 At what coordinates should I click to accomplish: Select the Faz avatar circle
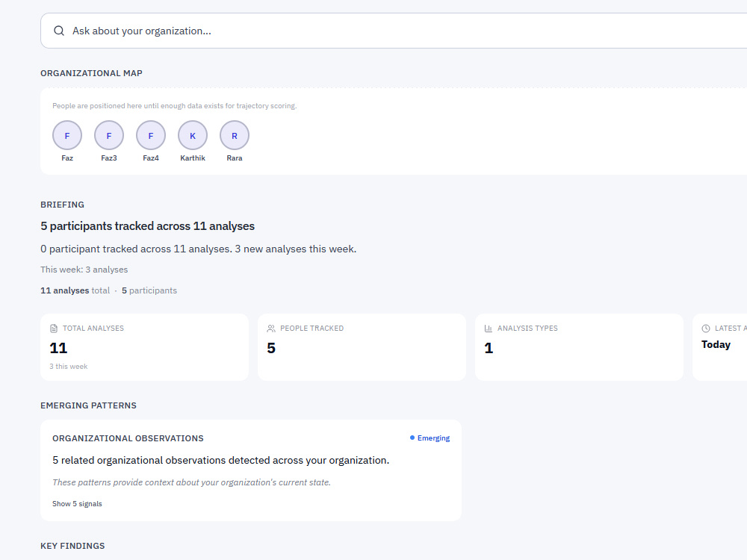click(67, 135)
